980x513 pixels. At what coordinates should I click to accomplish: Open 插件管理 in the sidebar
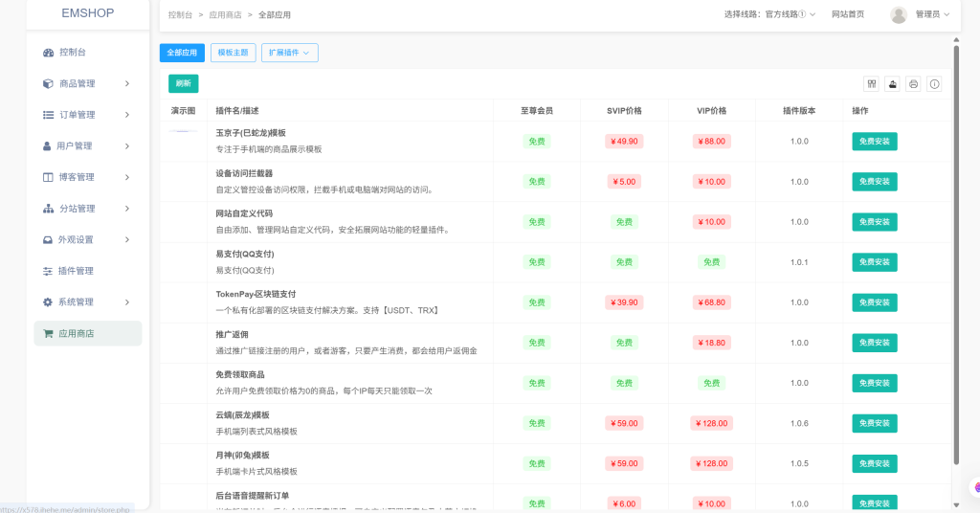click(87, 271)
